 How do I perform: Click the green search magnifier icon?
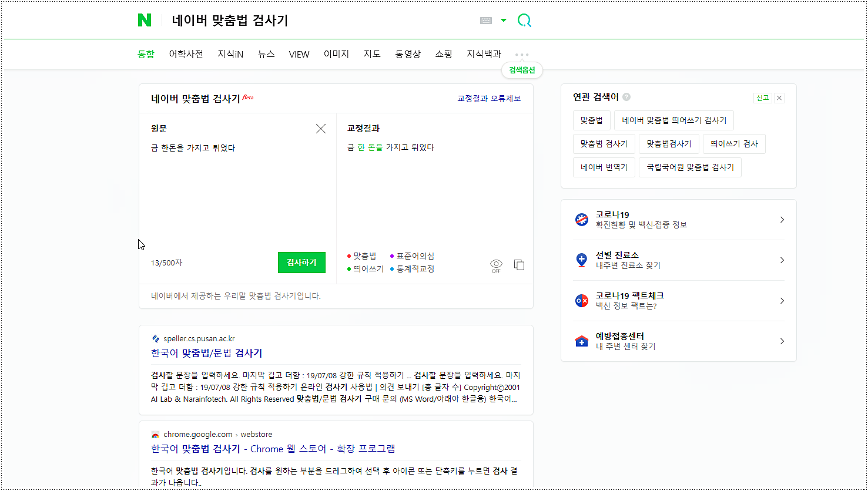(x=524, y=21)
